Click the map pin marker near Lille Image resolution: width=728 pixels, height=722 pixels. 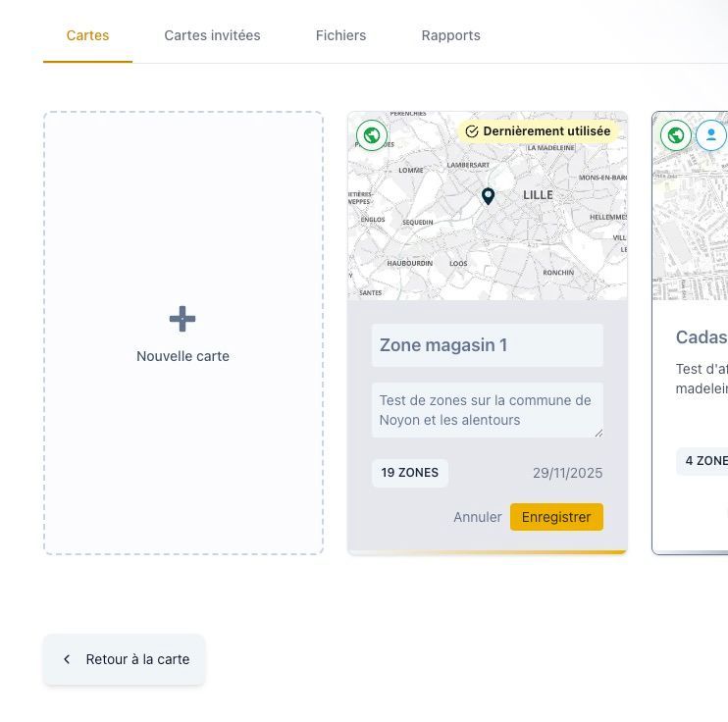pyautogui.click(x=488, y=196)
